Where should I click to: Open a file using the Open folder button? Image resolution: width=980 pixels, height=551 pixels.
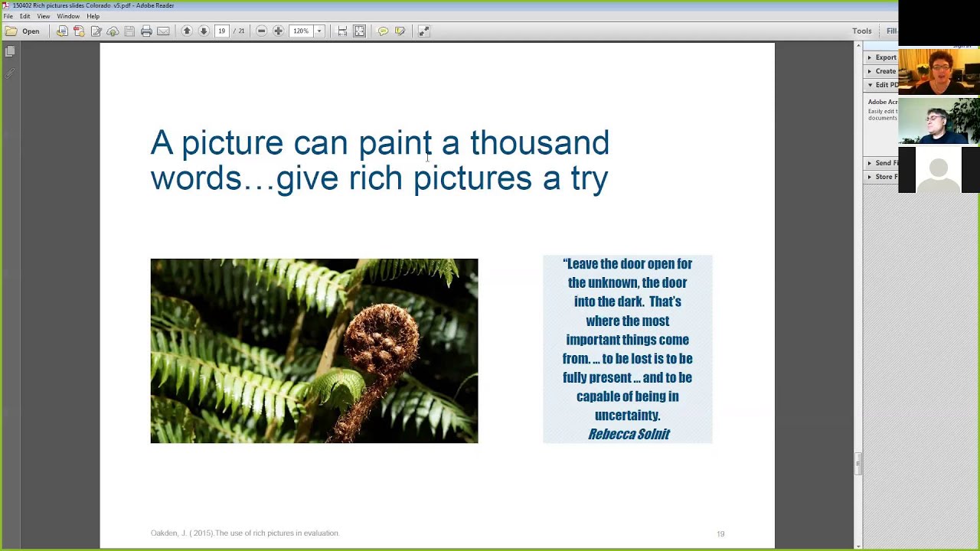point(22,31)
